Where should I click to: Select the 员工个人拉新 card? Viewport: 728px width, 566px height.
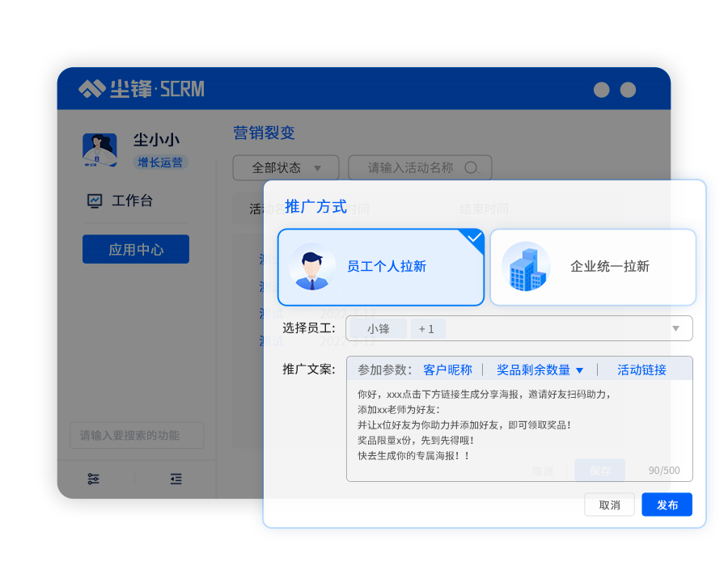[381, 267]
